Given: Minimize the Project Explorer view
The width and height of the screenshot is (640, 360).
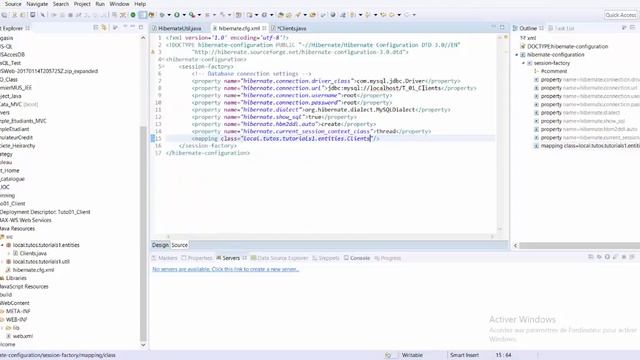Looking at the screenshot, I should 133,27.
